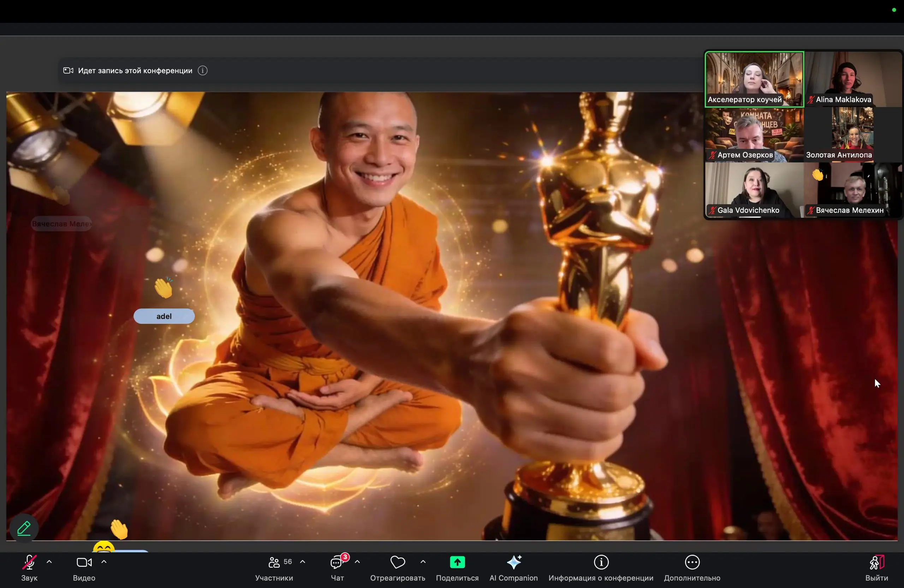Image resolution: width=904 pixels, height=588 pixels.
Task: Click the 'Идет запись этой конференции' text
Action: tap(135, 71)
